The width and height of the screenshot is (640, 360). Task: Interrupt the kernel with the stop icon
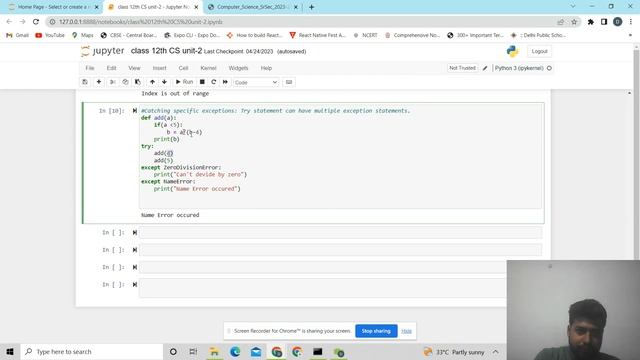pos(202,82)
